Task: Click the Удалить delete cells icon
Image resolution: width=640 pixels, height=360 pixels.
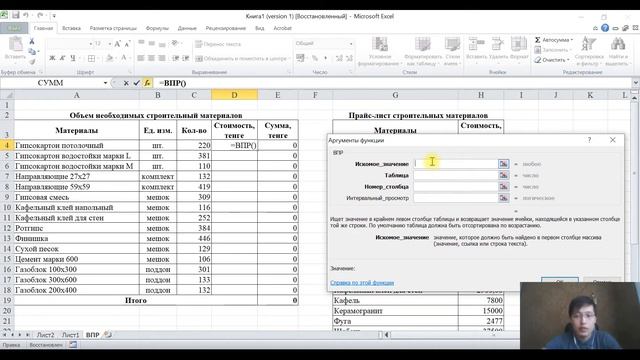Action: (x=498, y=44)
